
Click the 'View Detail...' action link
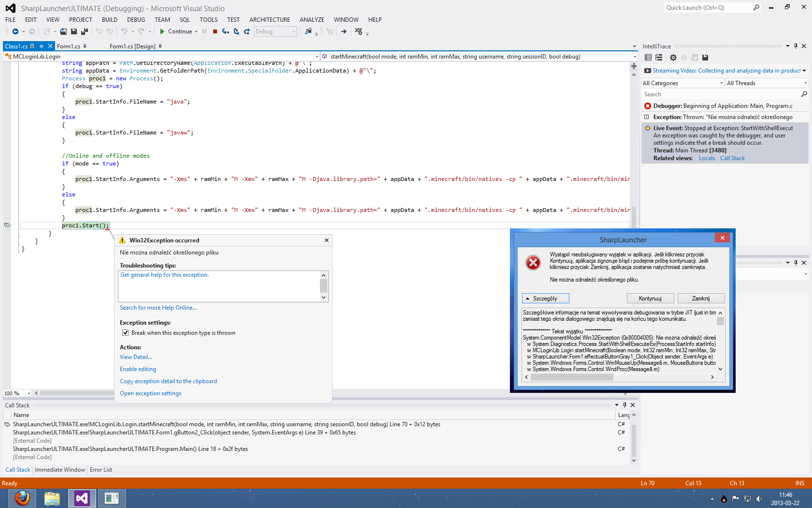(136, 357)
